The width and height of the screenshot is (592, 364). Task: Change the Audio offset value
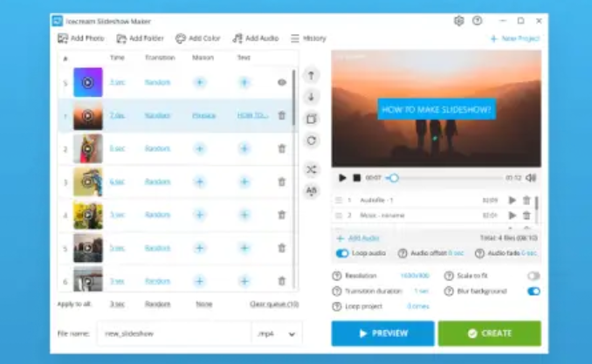[456, 253]
